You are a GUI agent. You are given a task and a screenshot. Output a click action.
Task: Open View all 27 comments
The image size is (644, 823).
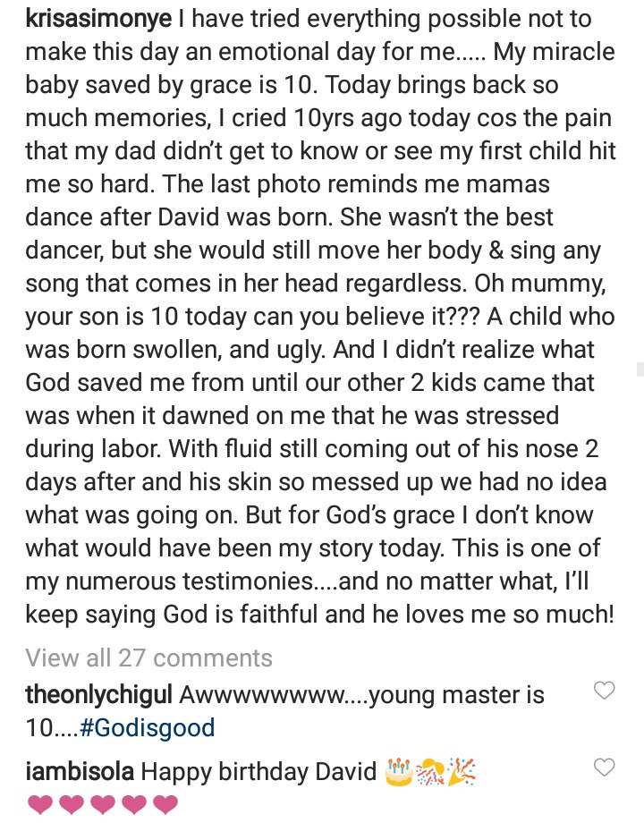pos(148,658)
